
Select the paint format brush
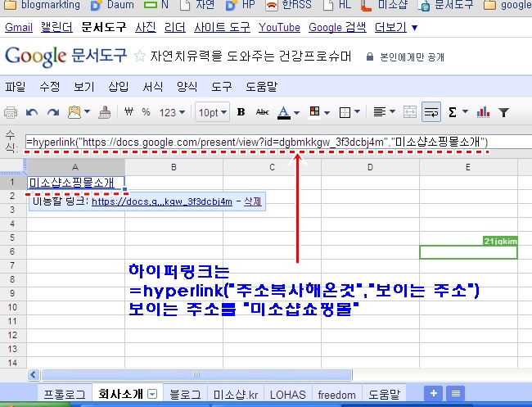[x=105, y=112]
